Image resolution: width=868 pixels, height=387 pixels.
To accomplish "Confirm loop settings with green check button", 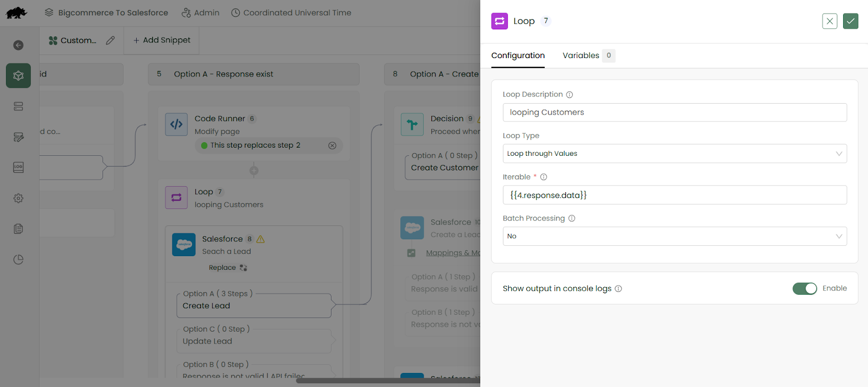I will click(x=851, y=21).
